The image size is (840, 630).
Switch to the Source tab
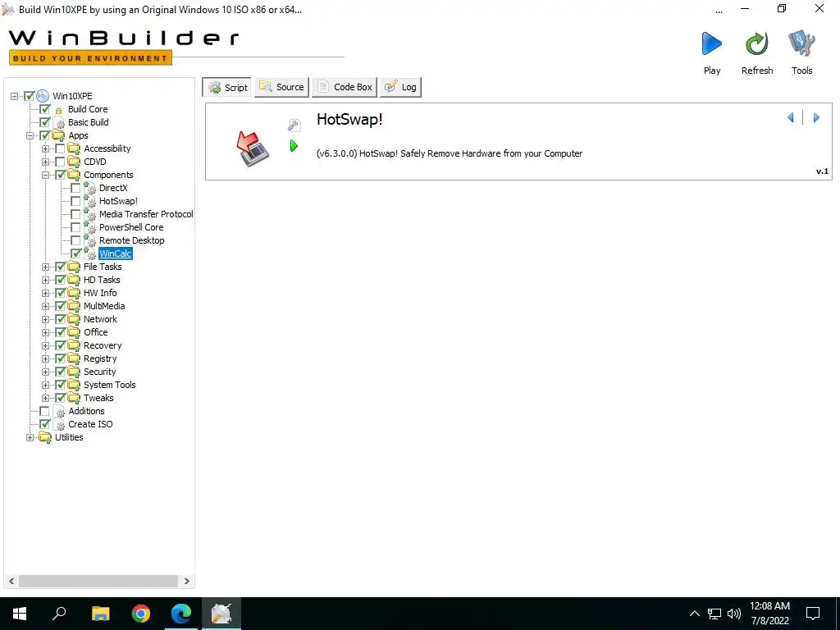tap(282, 87)
